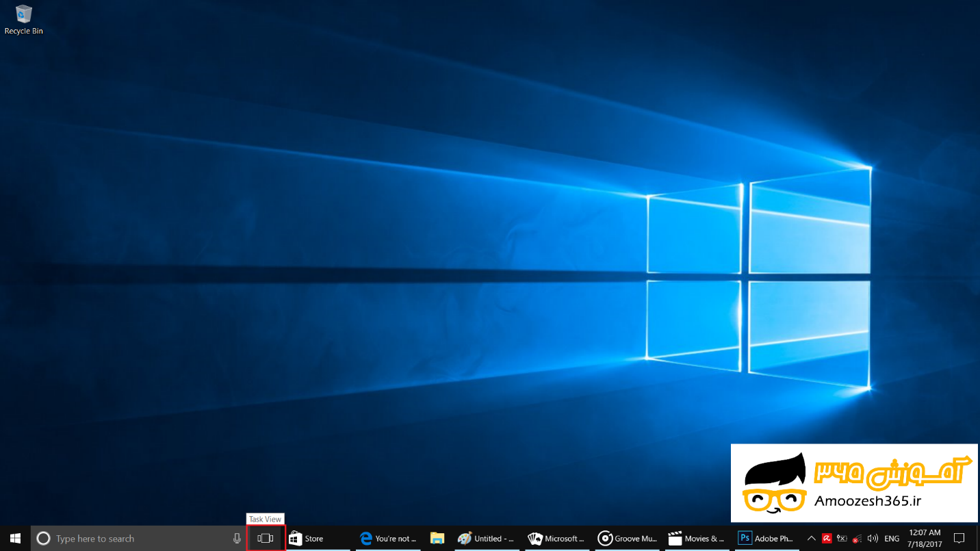The height and width of the screenshot is (551, 980).
Task: Open File Explorer from the taskbar
Action: click(437, 539)
